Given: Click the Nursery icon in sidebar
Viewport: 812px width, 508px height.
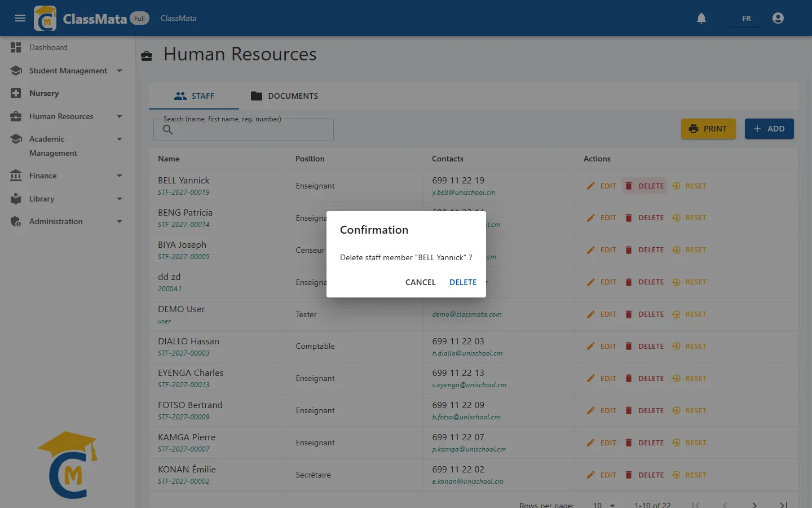Looking at the screenshot, I should click(x=16, y=93).
